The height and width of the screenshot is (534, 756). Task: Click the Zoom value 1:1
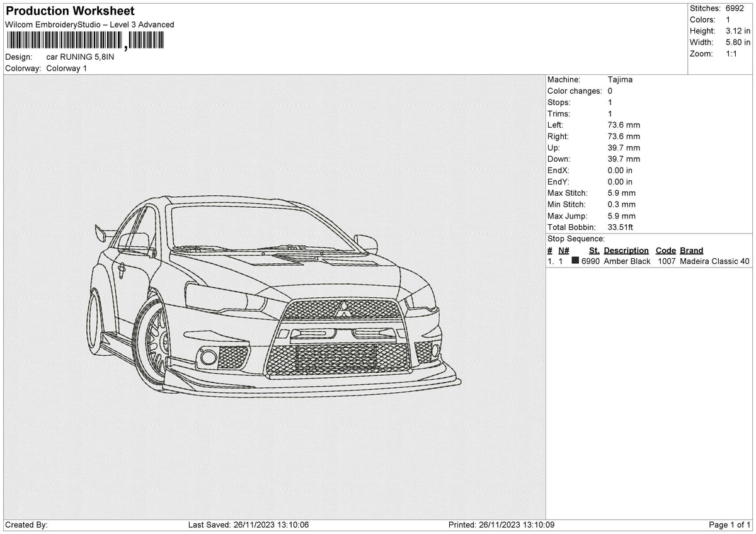click(x=732, y=54)
